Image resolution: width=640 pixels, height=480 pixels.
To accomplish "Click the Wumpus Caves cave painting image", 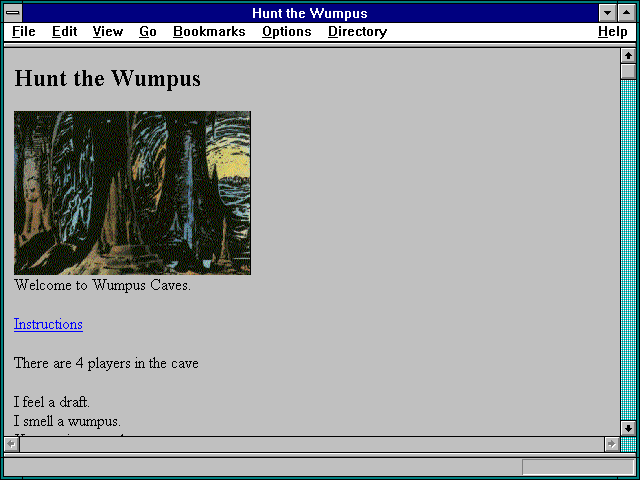I will [x=132, y=193].
